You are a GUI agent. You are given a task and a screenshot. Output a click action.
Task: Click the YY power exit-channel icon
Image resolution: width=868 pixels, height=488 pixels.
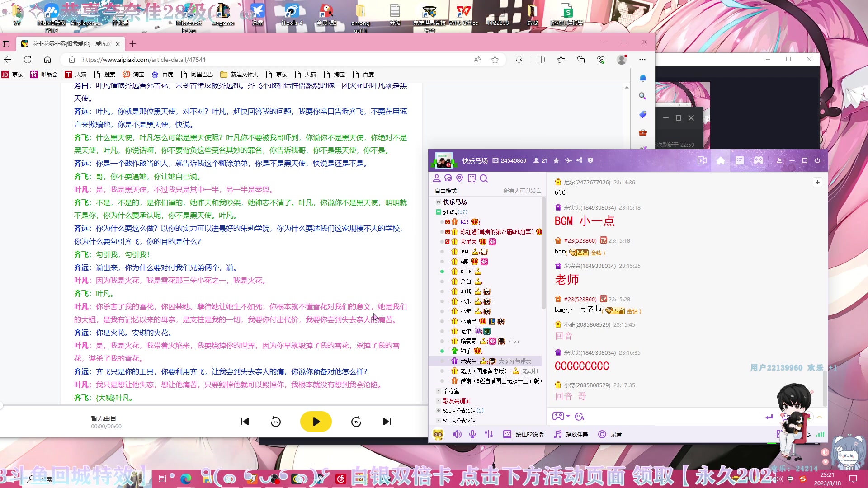817,161
